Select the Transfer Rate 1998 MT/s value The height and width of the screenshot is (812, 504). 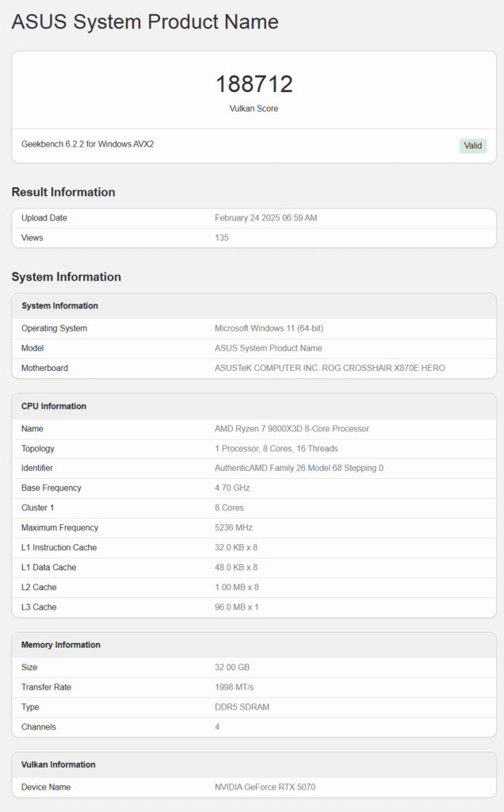(x=235, y=688)
